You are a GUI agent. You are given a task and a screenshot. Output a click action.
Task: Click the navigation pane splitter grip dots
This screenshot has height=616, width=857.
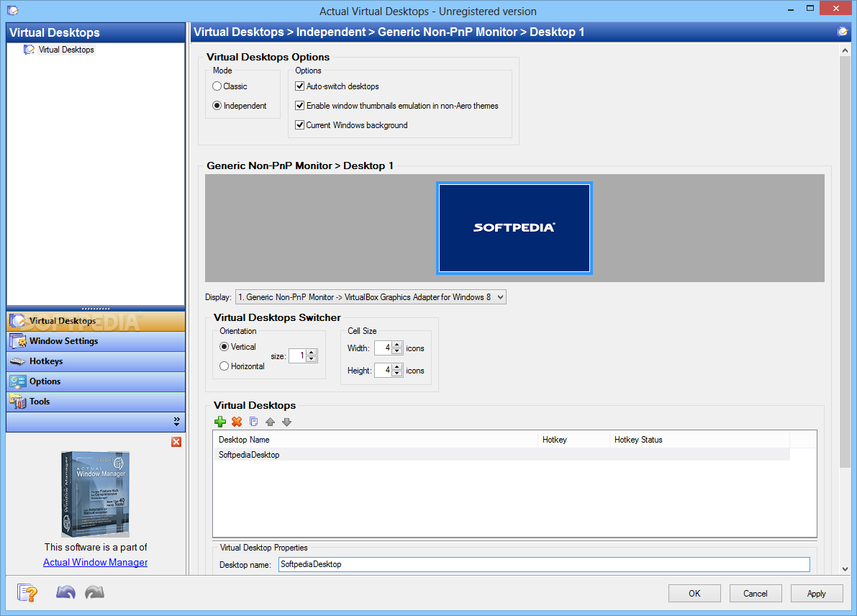[x=96, y=308]
